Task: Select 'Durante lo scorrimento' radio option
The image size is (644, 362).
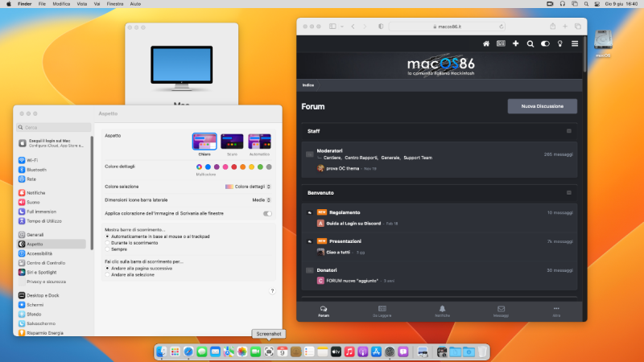Action: 107,243
